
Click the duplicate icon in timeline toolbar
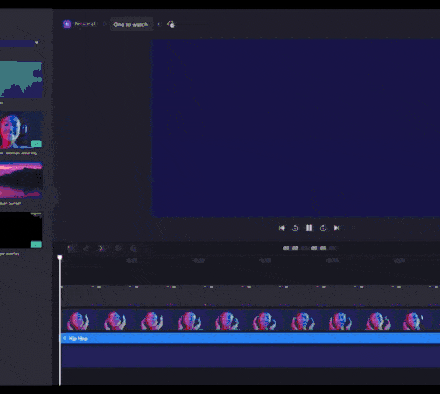(133, 248)
